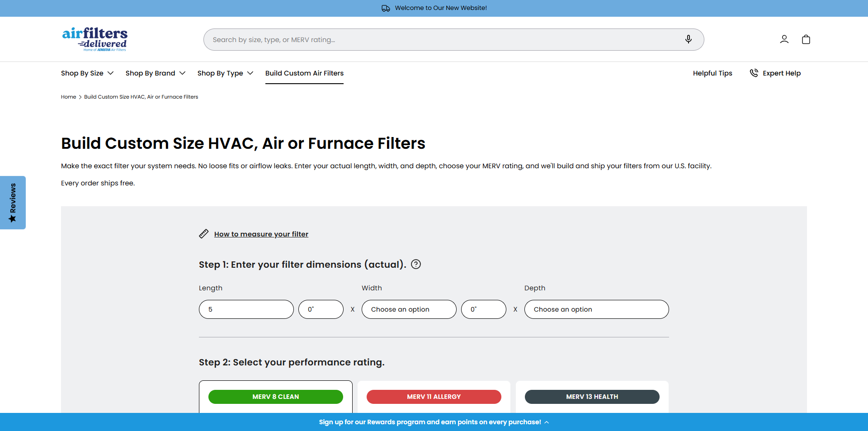The image size is (868, 431).
Task: Click inside the Length input showing 5
Action: [x=246, y=309]
